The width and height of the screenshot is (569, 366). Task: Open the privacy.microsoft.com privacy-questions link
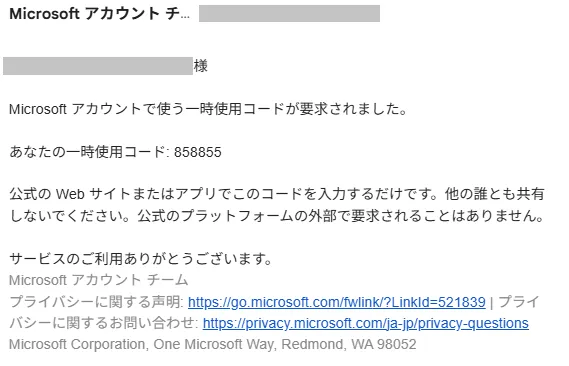(x=365, y=323)
